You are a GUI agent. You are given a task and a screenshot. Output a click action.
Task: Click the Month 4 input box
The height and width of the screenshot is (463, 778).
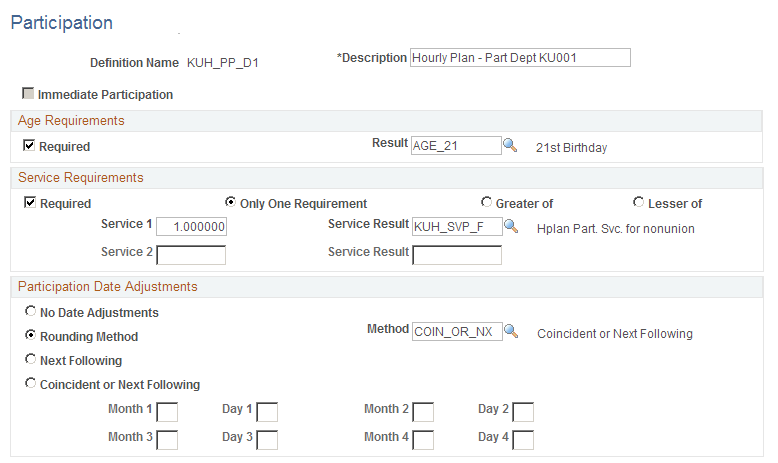[423, 440]
